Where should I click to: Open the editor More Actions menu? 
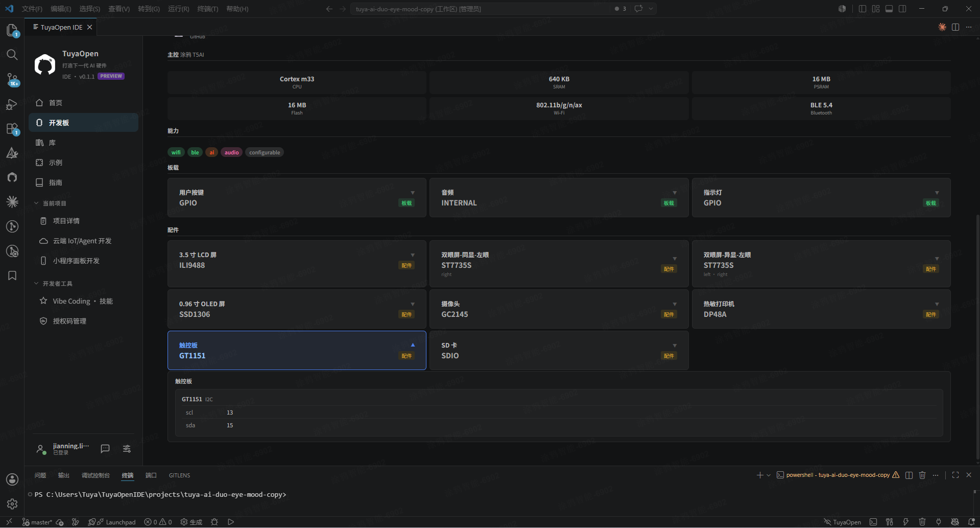click(969, 27)
